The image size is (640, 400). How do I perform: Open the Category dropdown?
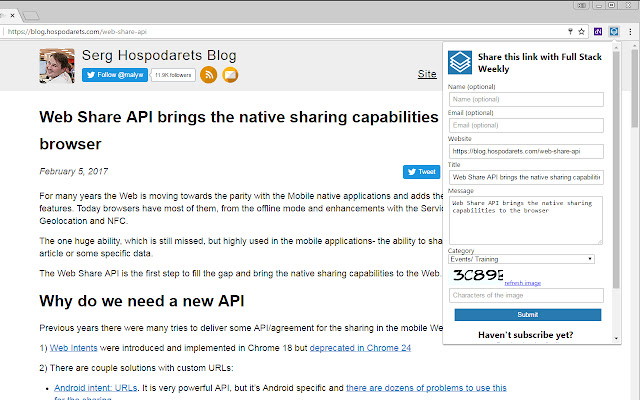pos(522,258)
